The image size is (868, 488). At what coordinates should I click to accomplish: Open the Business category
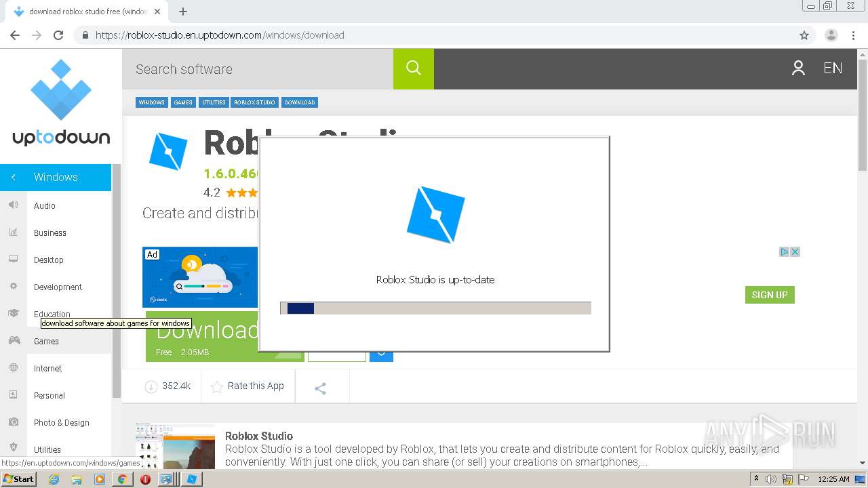(50, 232)
